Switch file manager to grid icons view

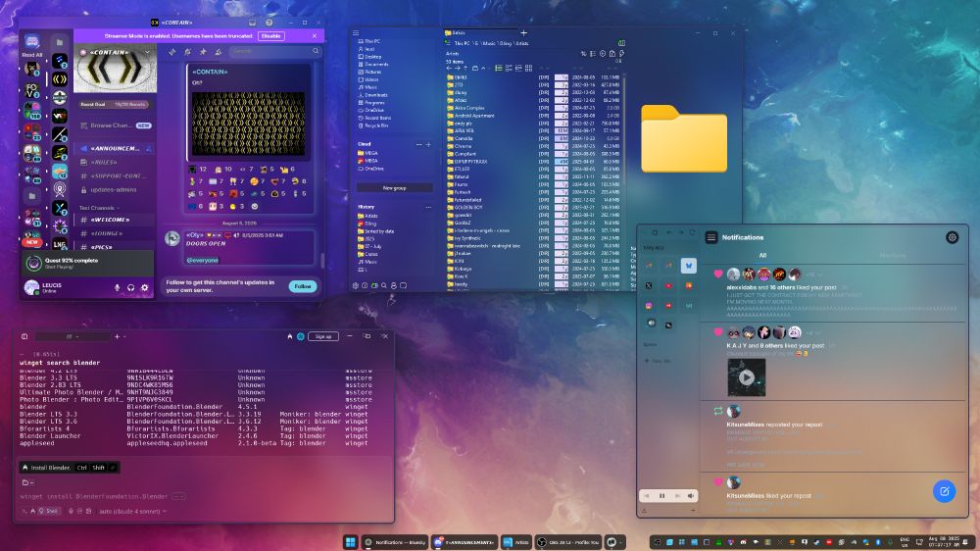(529, 69)
